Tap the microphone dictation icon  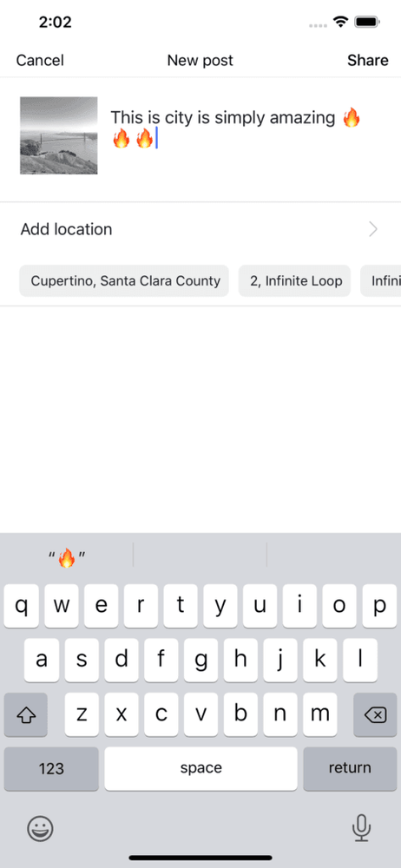click(361, 828)
